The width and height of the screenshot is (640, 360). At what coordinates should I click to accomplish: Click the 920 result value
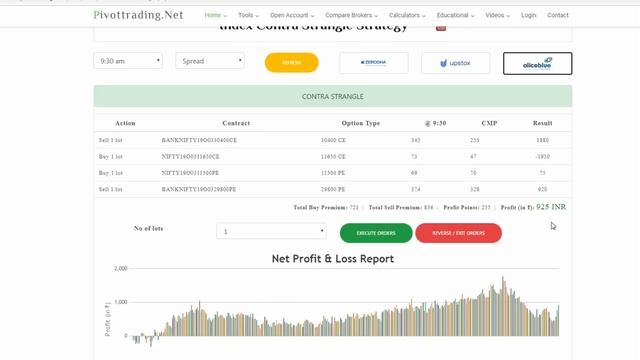tap(542, 189)
